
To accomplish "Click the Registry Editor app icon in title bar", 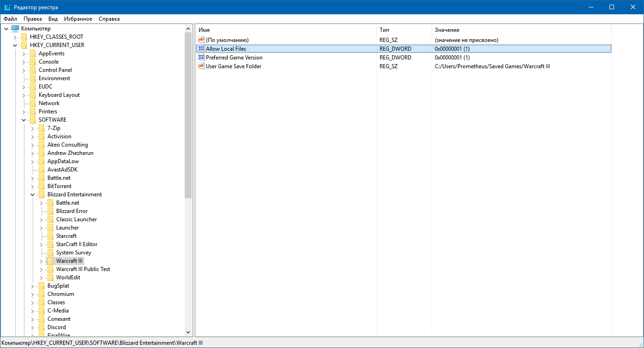I will 7,7.
